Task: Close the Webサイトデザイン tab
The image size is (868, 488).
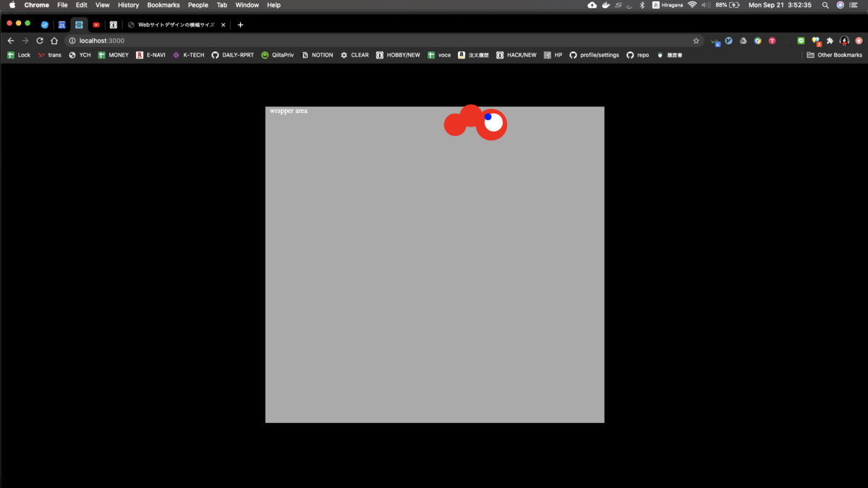Action: pyautogui.click(x=223, y=25)
